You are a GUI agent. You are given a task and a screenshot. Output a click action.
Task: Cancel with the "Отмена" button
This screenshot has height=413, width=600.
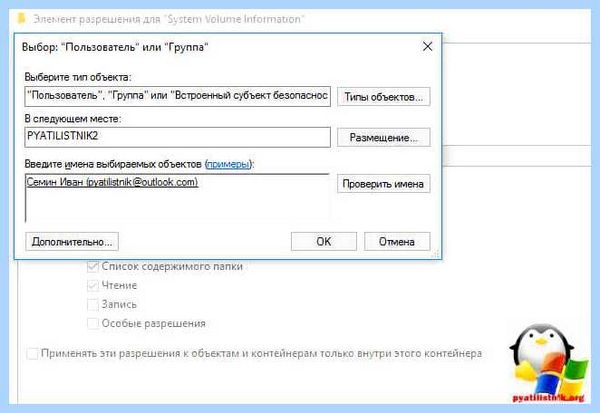pos(397,242)
